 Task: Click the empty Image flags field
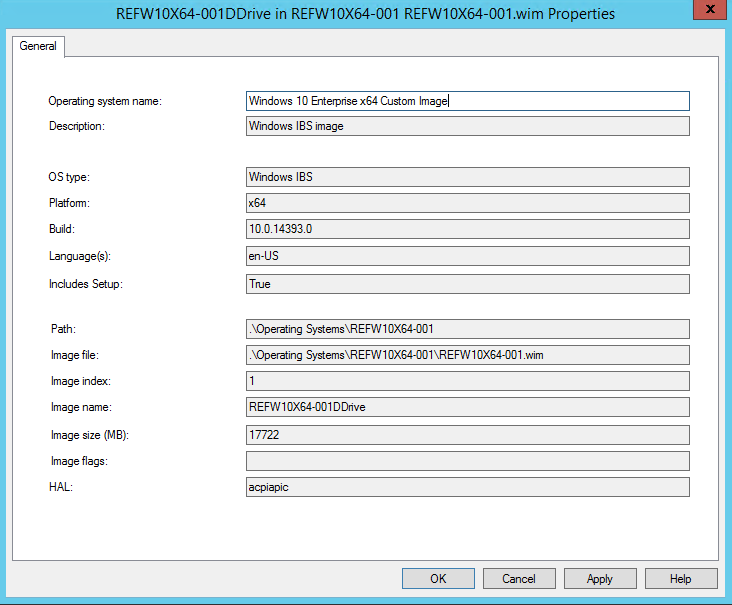click(x=467, y=461)
